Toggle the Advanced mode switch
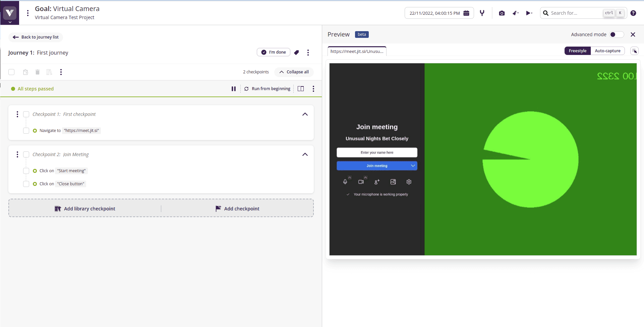The image size is (644, 327). coord(616,35)
